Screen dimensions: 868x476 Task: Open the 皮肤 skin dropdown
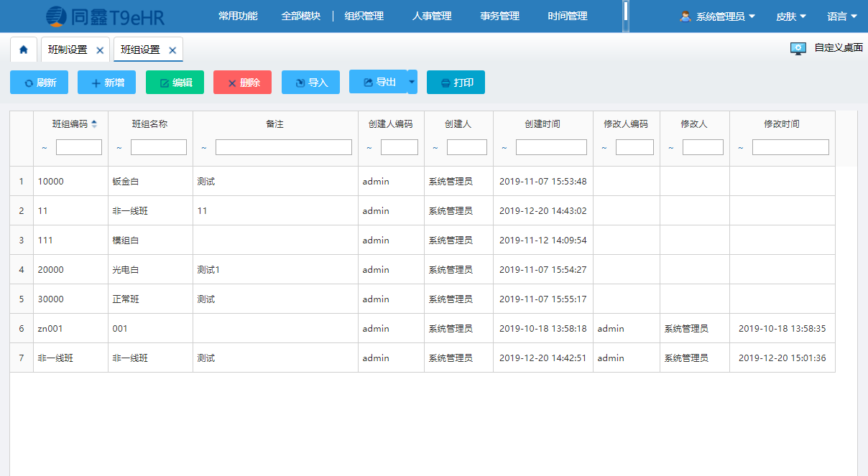point(791,16)
